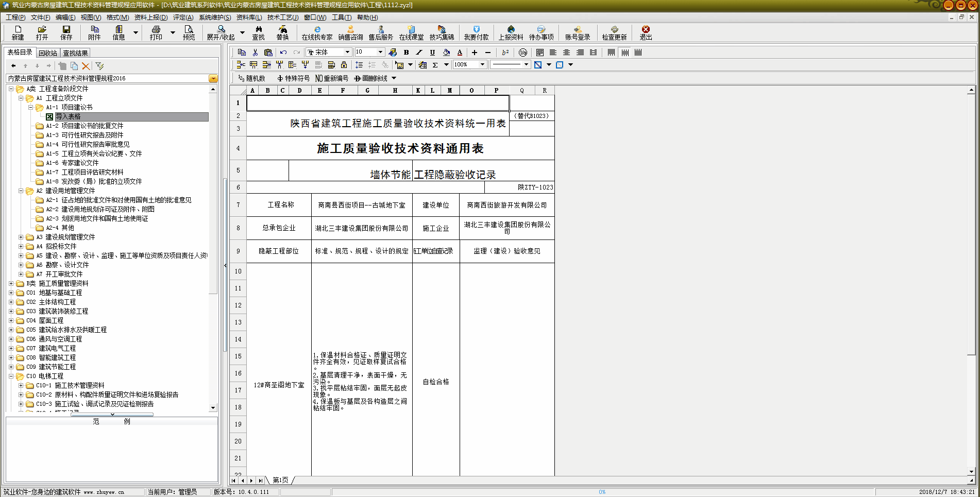Expand the C01 地基与基础工程 tree node
Viewport: 980px width, 497px height.
11,293
